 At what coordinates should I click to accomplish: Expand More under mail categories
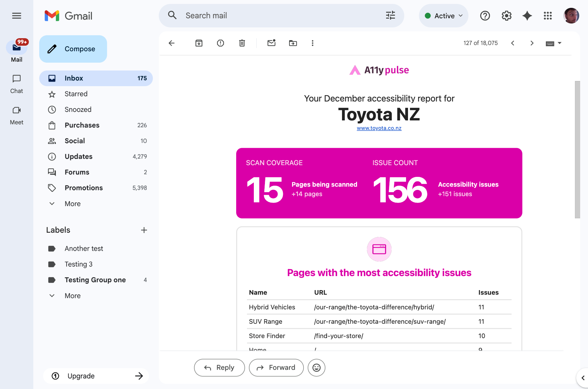[73, 204]
